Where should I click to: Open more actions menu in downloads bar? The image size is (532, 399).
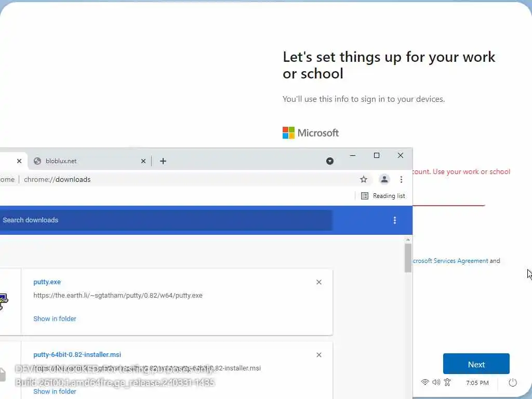(395, 220)
